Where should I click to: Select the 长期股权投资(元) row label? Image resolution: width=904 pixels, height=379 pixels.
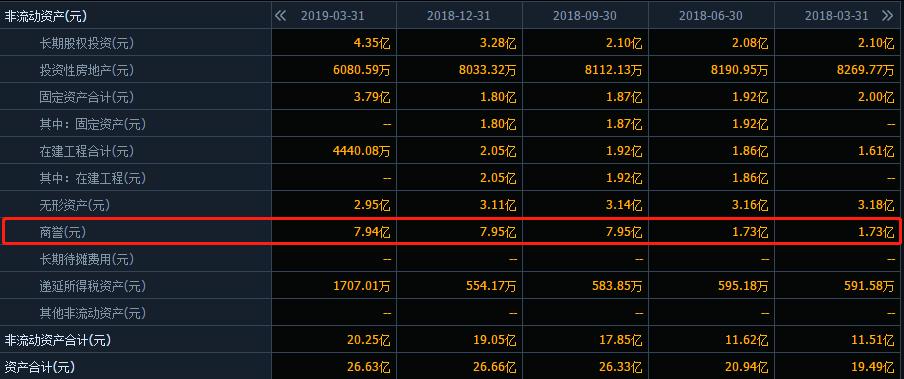[x=86, y=43]
